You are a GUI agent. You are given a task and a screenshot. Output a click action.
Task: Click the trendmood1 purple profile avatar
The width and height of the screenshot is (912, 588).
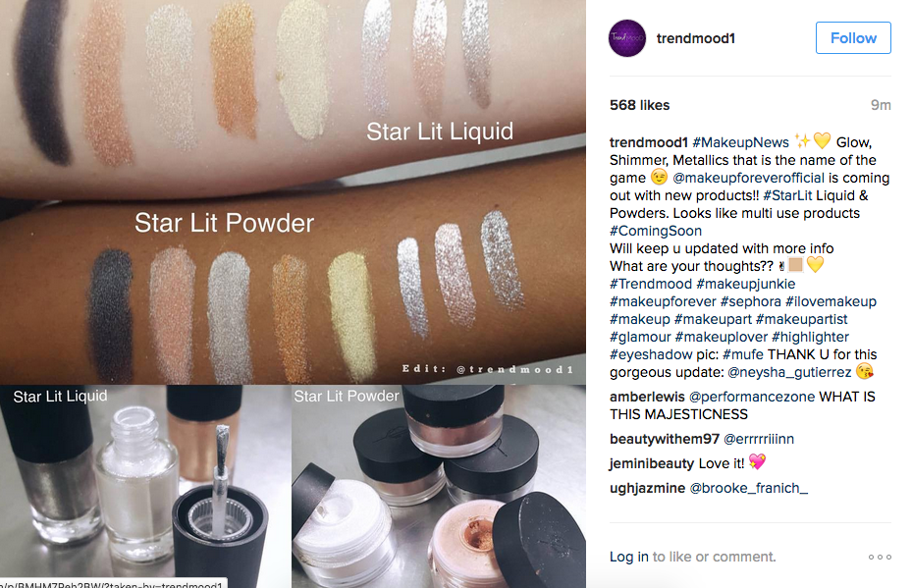(627, 38)
